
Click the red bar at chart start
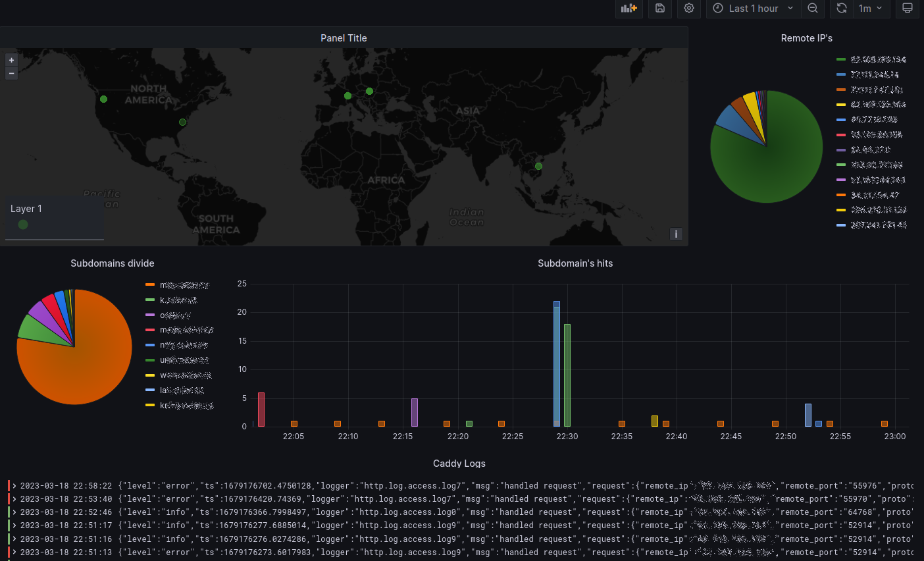coord(261,409)
